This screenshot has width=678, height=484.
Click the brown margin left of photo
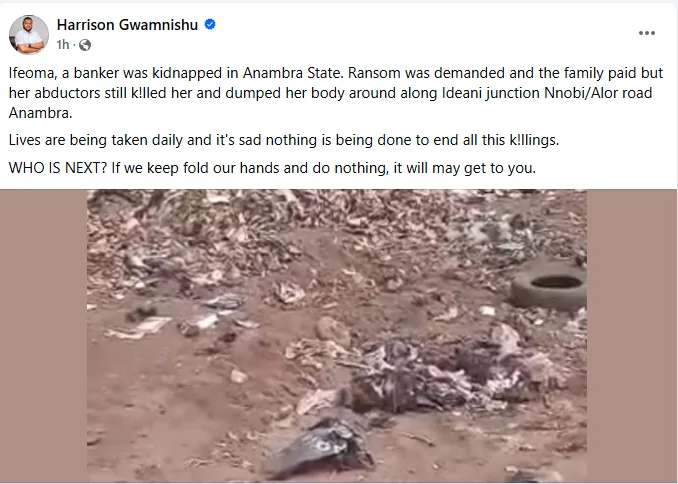click(43, 336)
